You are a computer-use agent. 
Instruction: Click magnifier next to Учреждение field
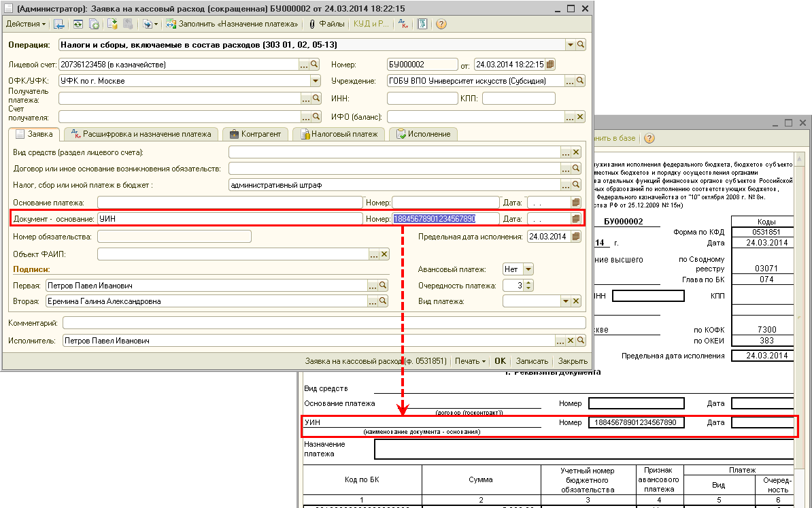tap(580, 81)
